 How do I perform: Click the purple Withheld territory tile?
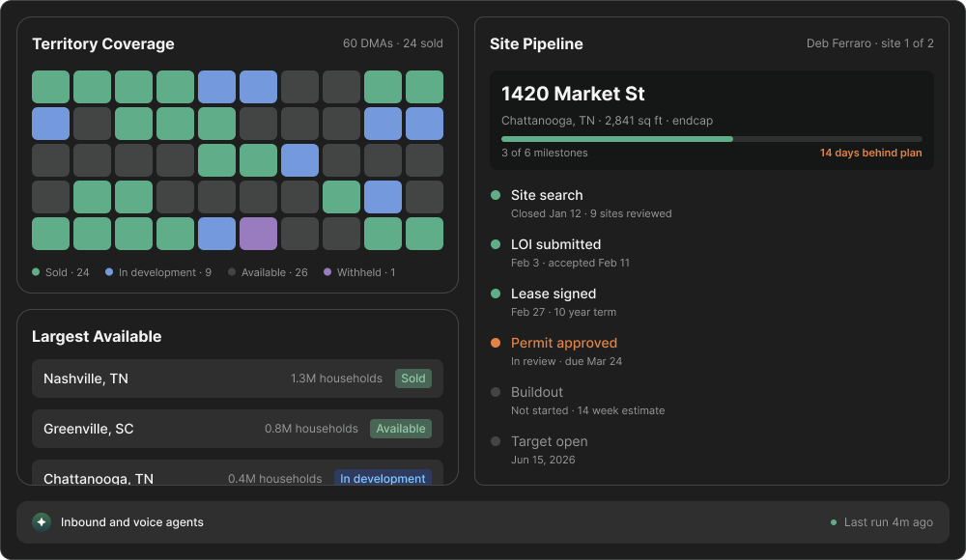[258, 234]
